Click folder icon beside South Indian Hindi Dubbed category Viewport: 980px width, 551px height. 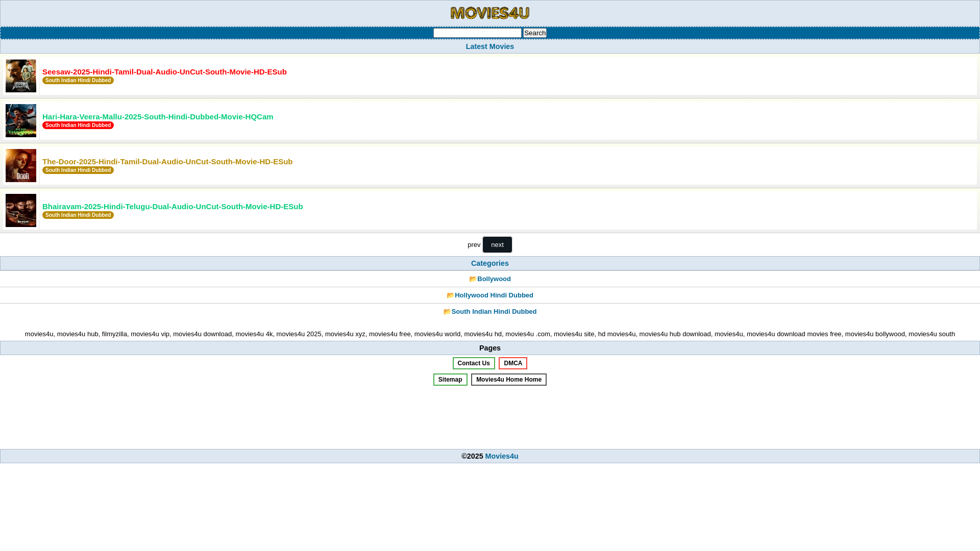(447, 312)
